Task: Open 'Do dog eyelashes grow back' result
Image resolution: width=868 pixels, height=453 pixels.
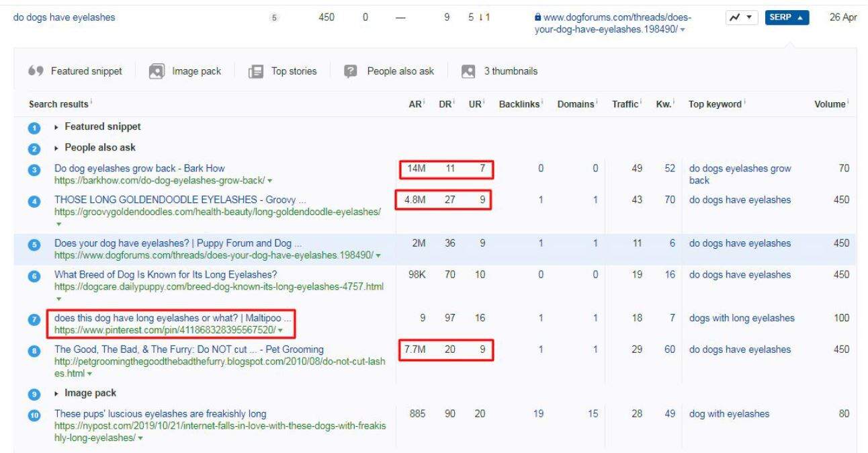Action: tap(139, 169)
